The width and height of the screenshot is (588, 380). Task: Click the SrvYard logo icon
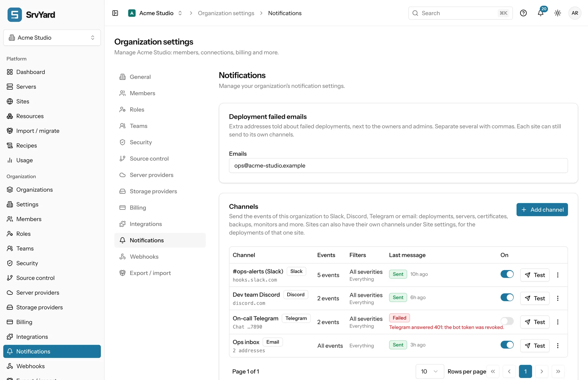pos(15,15)
